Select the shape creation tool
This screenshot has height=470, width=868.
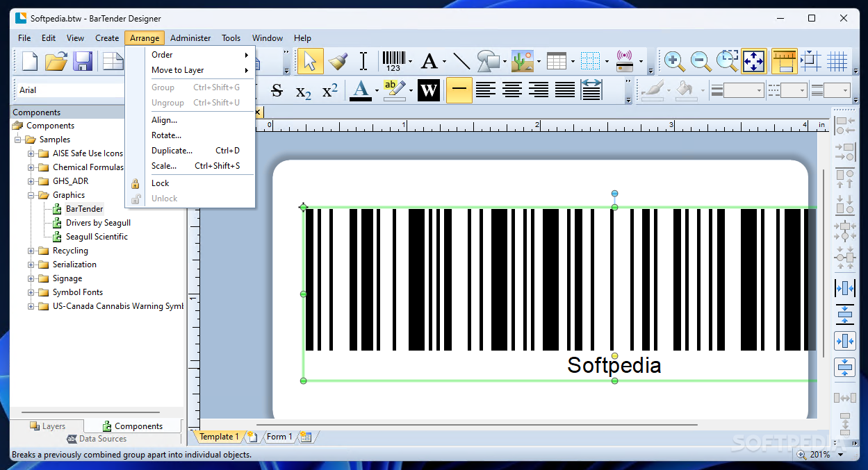tap(489, 61)
